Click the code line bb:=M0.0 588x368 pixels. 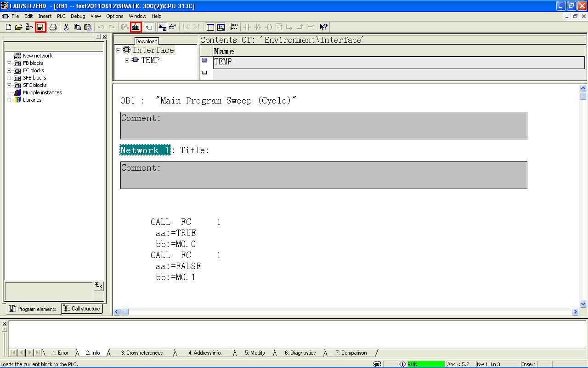coord(175,244)
